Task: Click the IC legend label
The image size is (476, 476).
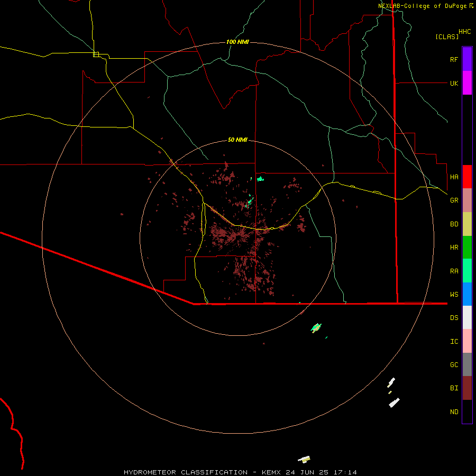Action: (454, 342)
